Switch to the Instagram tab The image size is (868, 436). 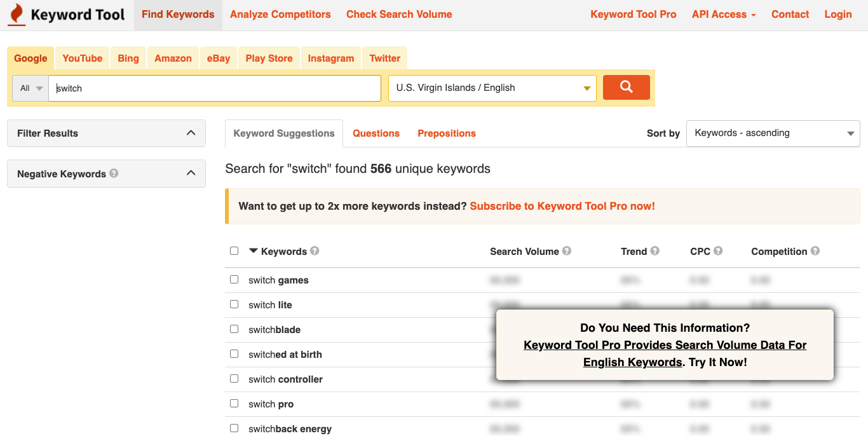(331, 58)
